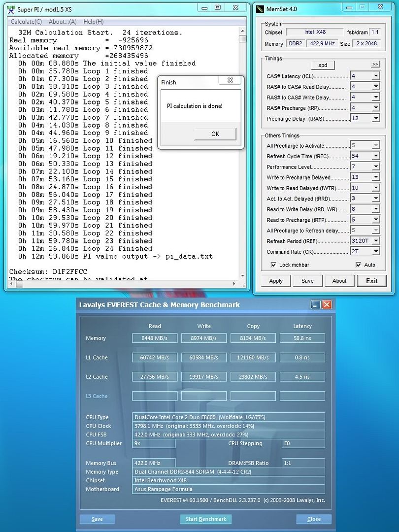Screen dimensions: 399x532
Task: Open the Precharge Delay (tRAS) dropdown
Action: coord(375,118)
